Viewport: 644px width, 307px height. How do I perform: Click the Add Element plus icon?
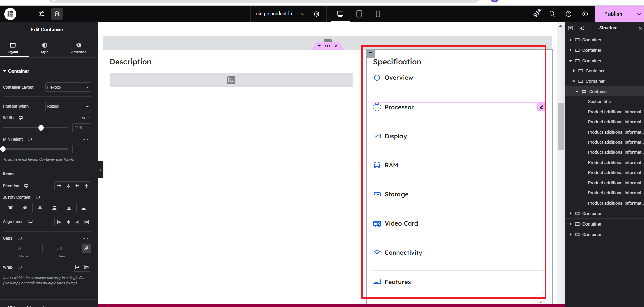[26, 14]
